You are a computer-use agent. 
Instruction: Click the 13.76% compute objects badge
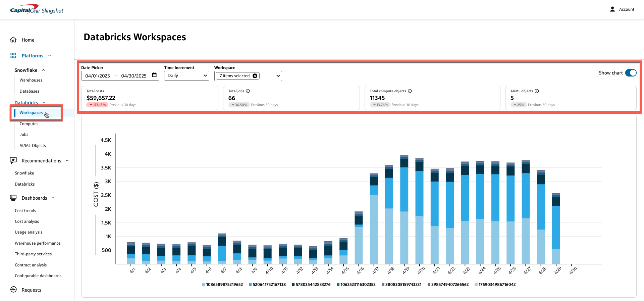click(x=380, y=105)
